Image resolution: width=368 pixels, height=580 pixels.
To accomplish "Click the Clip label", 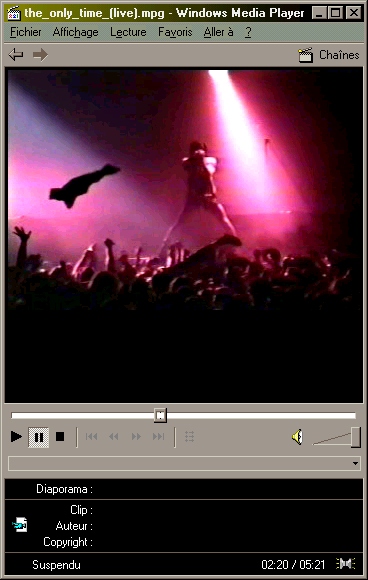I will tap(81, 510).
